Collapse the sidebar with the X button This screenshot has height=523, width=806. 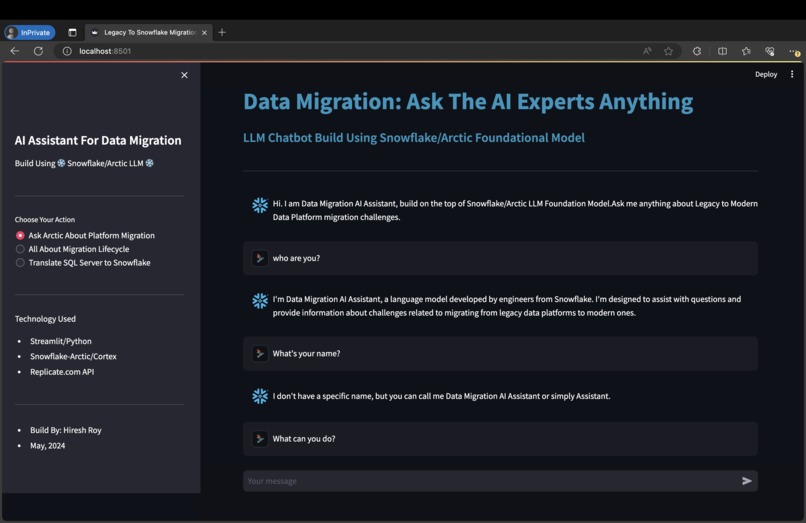click(x=184, y=75)
